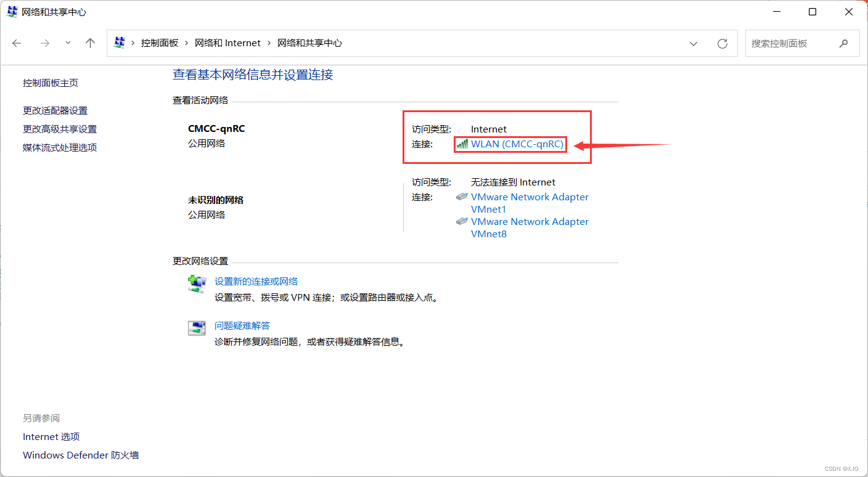The width and height of the screenshot is (868, 477).
Task: Open 媒体流式处理选项
Action: [60, 148]
